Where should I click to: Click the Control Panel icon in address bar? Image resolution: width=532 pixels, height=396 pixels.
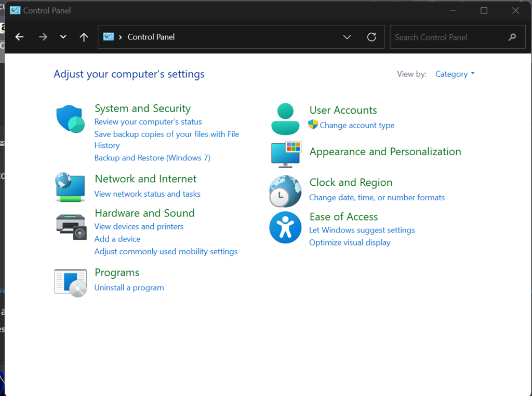pos(108,37)
